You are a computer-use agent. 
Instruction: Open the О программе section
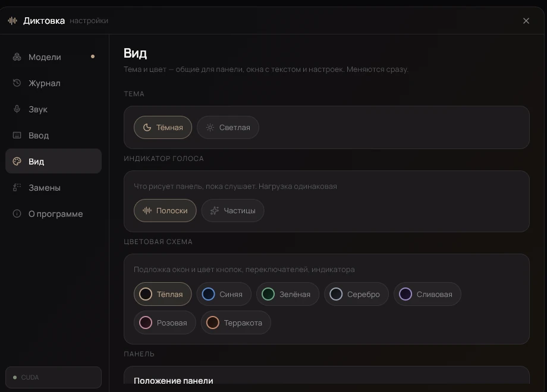click(x=54, y=214)
